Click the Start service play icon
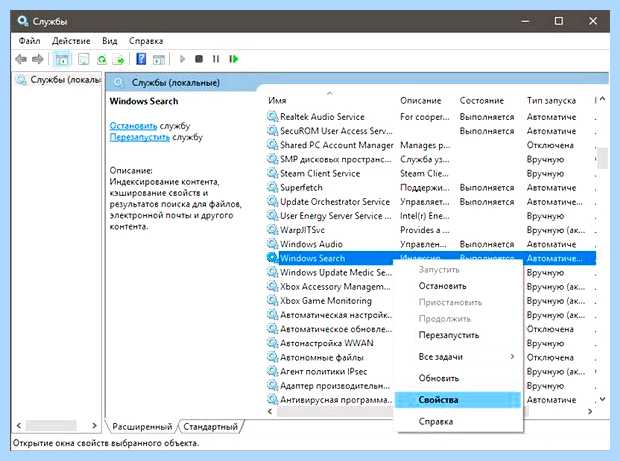 182,59
